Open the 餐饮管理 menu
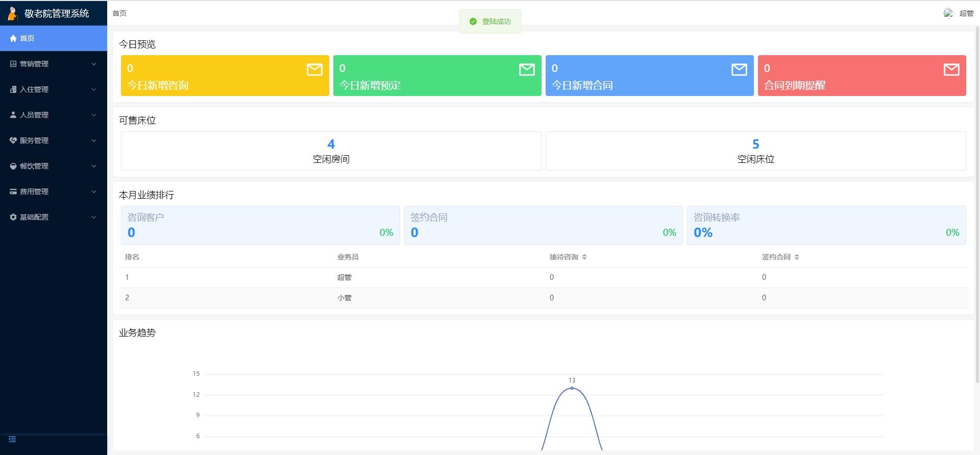Viewport: 980px width, 455px height. tap(34, 166)
